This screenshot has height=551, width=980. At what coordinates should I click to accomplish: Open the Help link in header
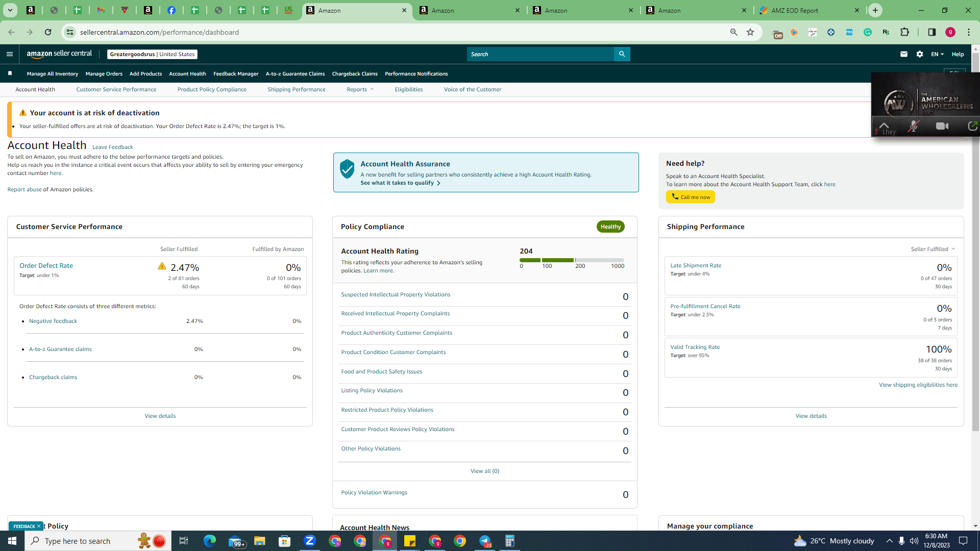coord(958,54)
